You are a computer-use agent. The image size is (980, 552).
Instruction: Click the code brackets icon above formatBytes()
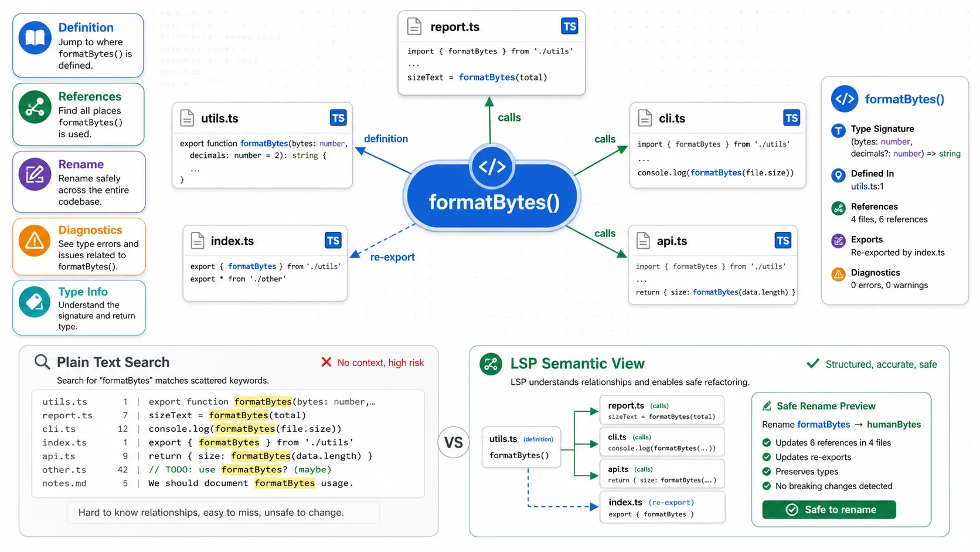point(492,167)
